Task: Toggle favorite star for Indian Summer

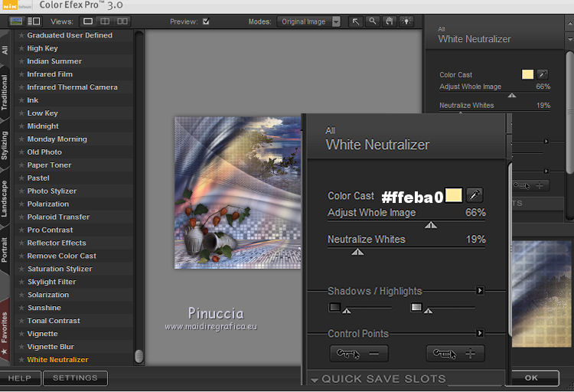Action: pos(21,61)
